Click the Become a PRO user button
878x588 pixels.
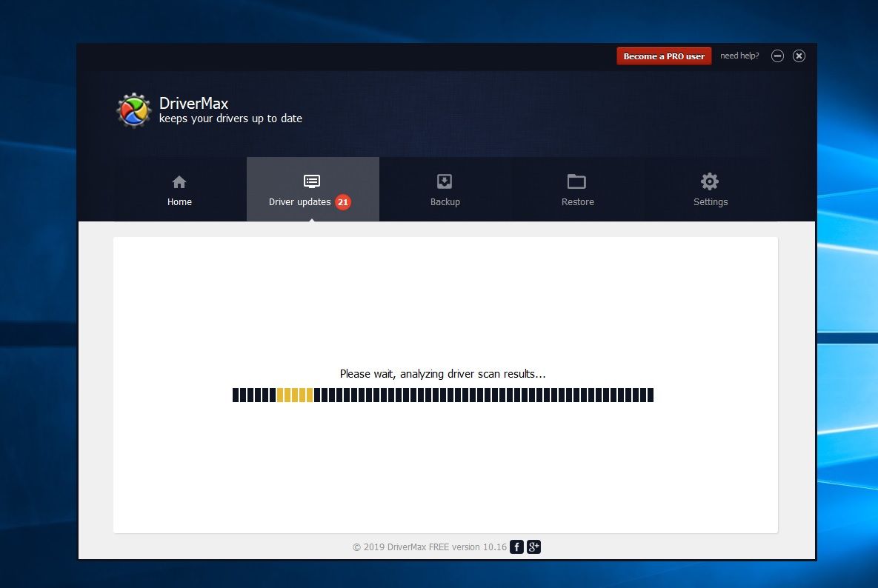(663, 56)
